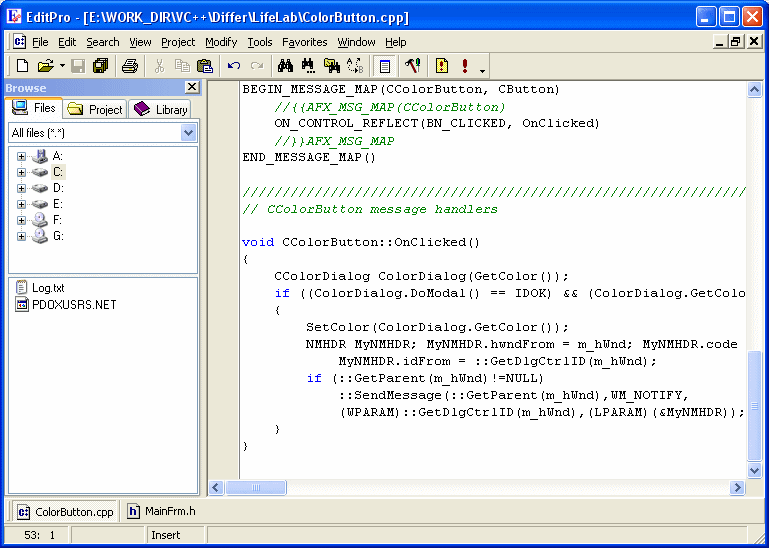Switch to the Project tab
The height and width of the screenshot is (548, 769).
pyautogui.click(x=96, y=109)
